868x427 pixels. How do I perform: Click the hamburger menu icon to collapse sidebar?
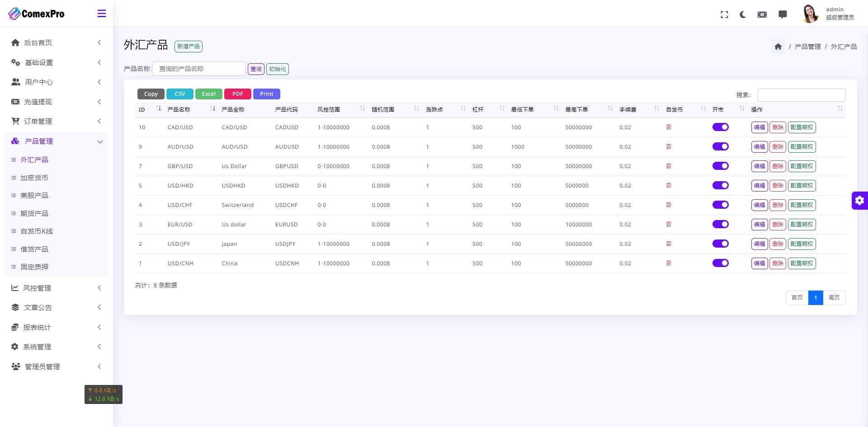pos(102,14)
